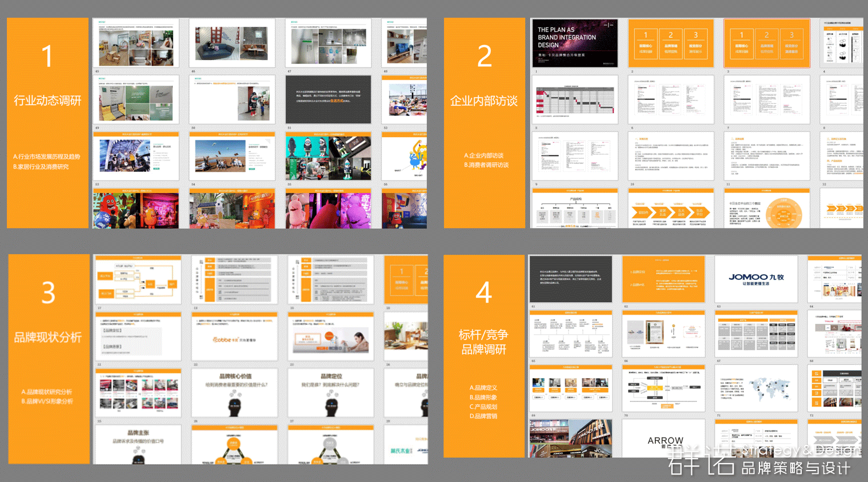Click the 产品结构 org chart slide

(574, 208)
